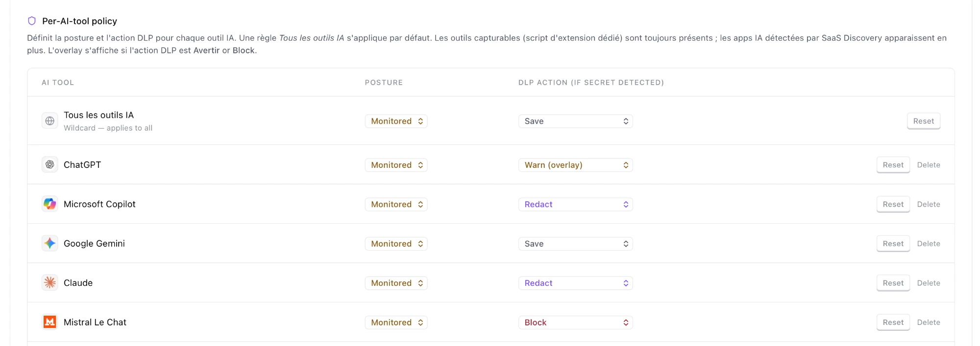This screenshot has width=980, height=346.
Task: Click the Mistral Le Chat logo icon
Action: (x=49, y=322)
